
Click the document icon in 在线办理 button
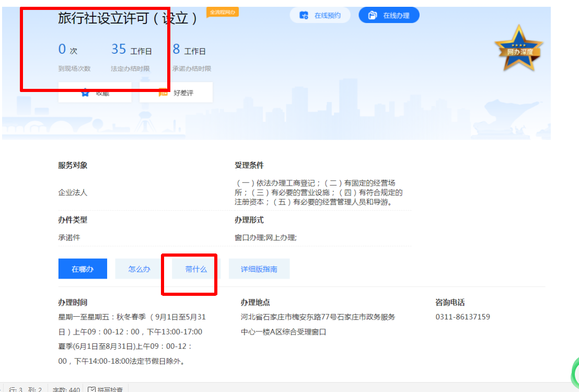[x=373, y=16]
